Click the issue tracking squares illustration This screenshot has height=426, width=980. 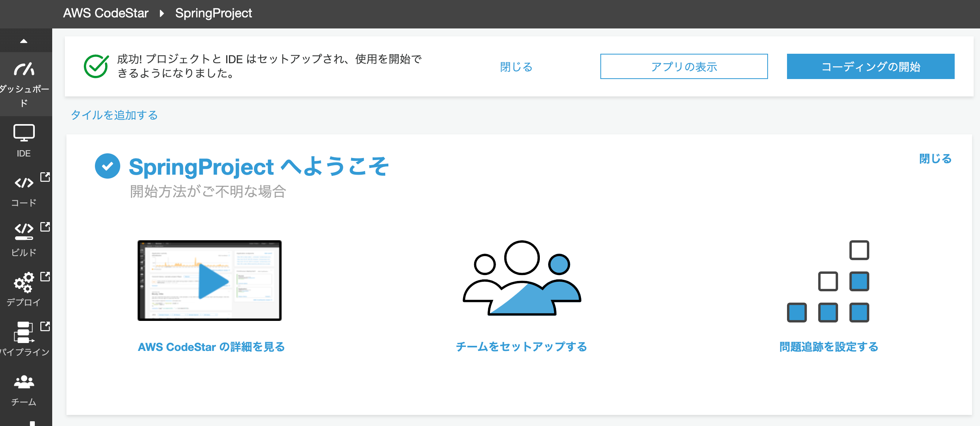[x=828, y=281]
